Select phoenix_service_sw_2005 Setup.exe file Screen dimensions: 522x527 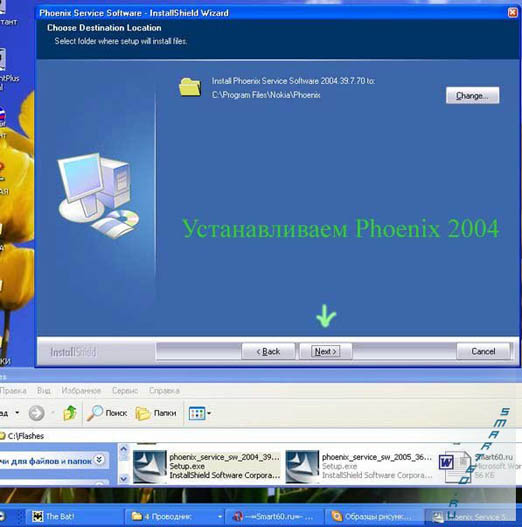coord(359,466)
